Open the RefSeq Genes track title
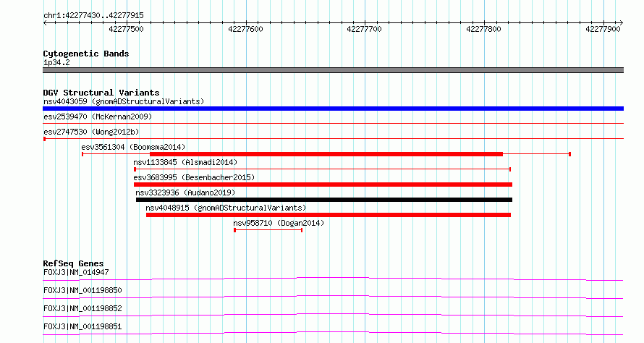Screen dimensions: 644x343 coord(74,263)
